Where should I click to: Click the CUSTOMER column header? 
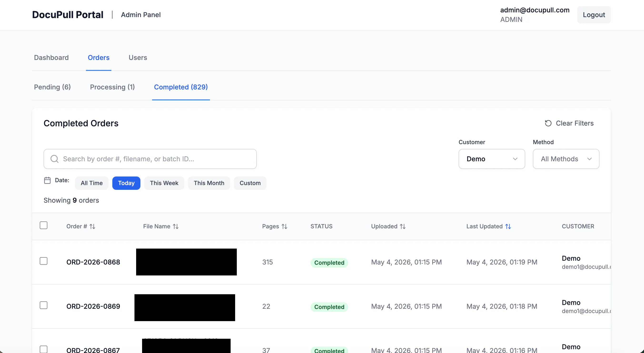[578, 226]
